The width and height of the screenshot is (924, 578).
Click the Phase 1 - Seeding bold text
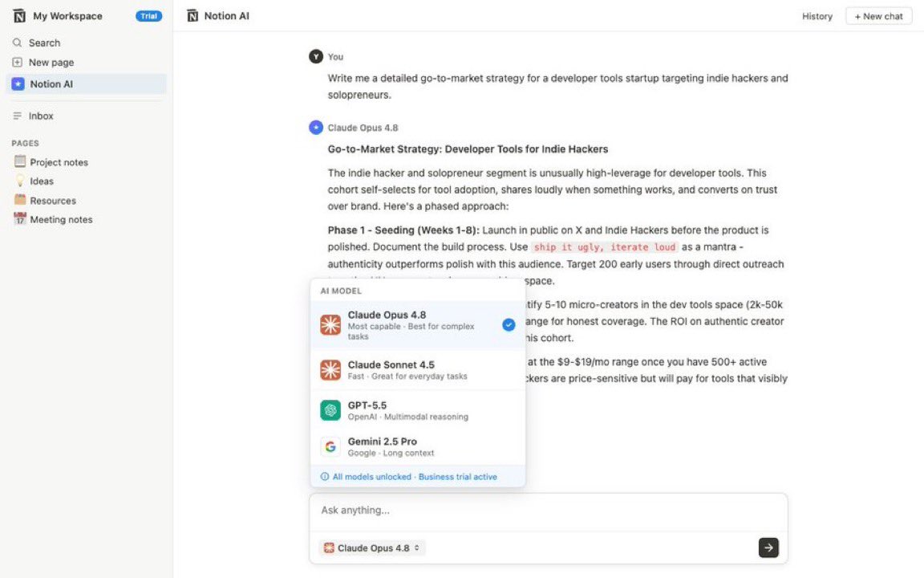pyautogui.click(x=403, y=230)
